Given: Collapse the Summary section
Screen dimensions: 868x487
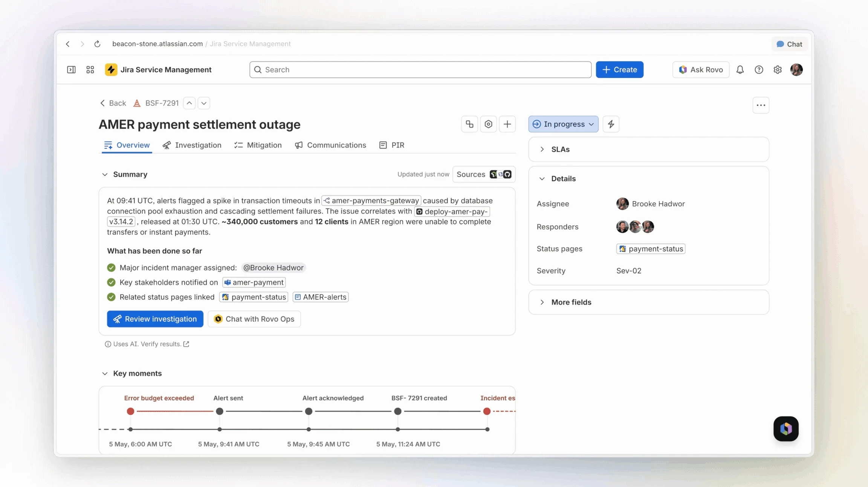Looking at the screenshot, I should (x=105, y=174).
